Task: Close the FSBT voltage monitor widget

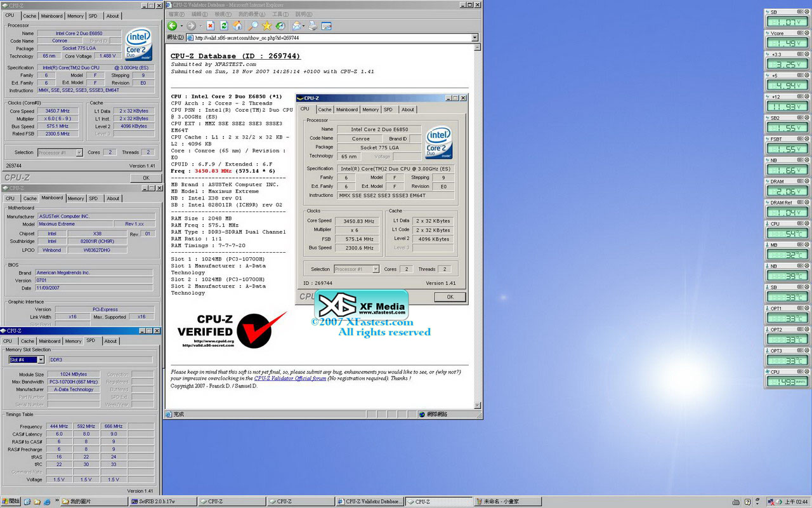Action: point(806,139)
